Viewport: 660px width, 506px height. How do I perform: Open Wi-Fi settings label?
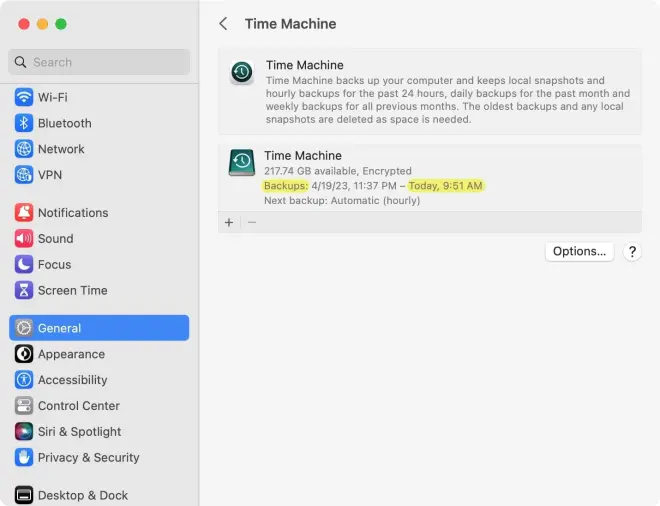click(53, 97)
